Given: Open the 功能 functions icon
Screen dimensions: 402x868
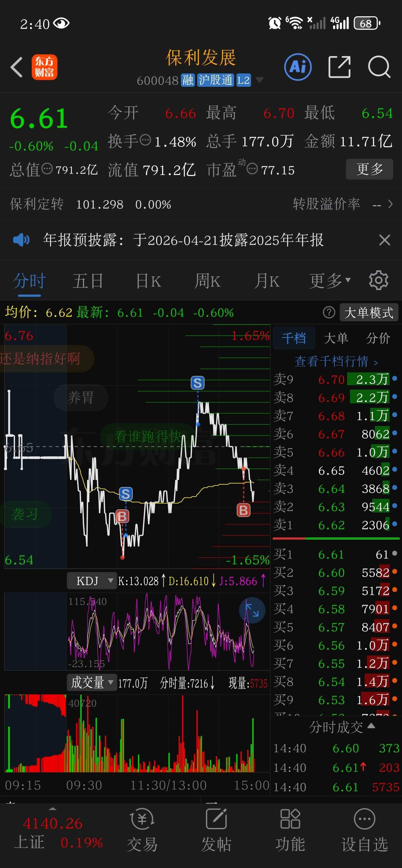Looking at the screenshot, I should pyautogui.click(x=290, y=819).
